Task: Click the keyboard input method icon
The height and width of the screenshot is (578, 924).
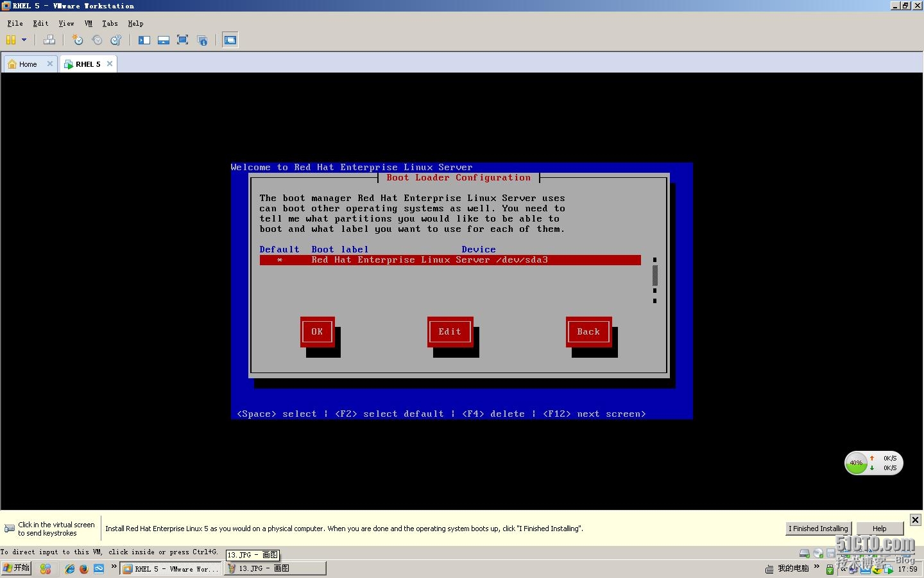Action: point(769,569)
